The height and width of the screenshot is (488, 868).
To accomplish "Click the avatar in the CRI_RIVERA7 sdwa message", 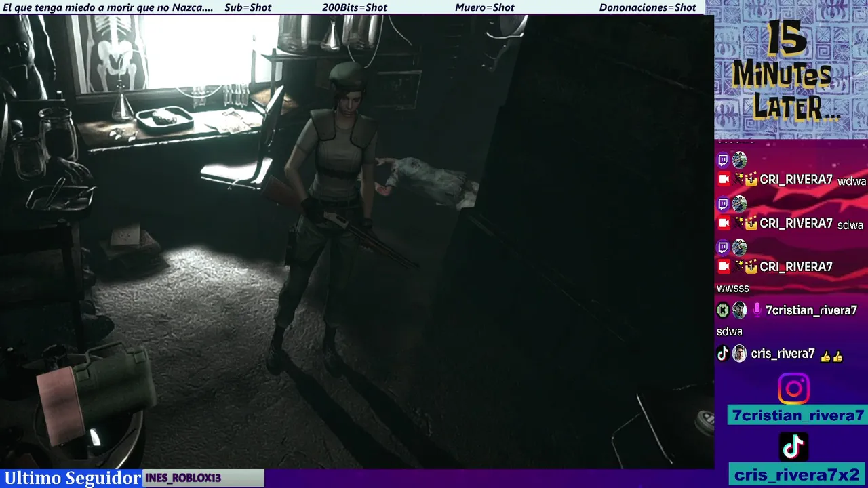I will pos(739,204).
